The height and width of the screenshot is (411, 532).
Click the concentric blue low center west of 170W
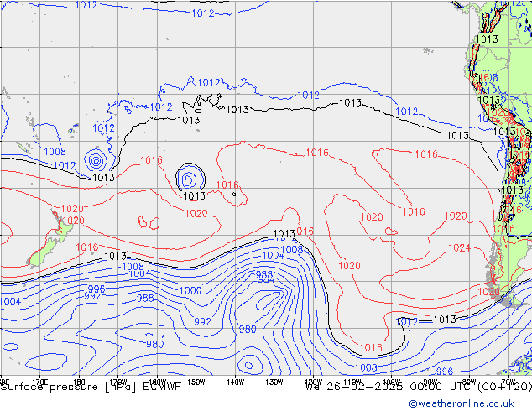click(96, 161)
